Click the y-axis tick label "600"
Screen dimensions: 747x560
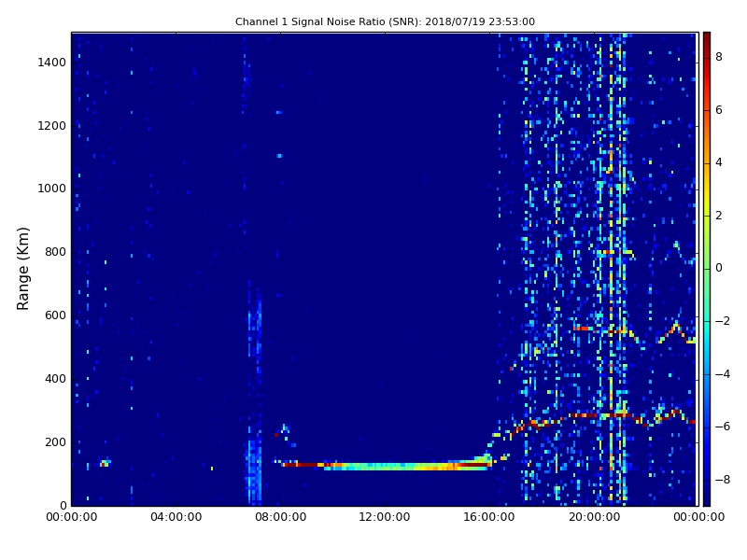(55, 315)
